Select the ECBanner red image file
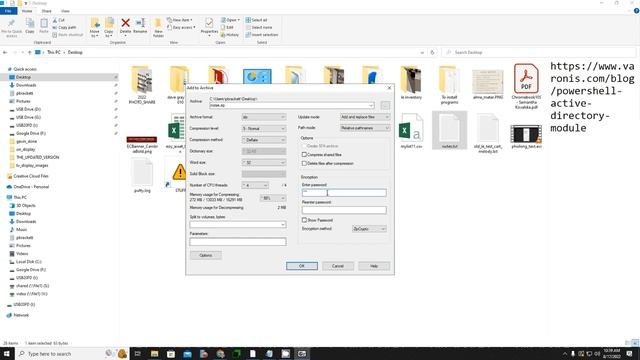The height and width of the screenshot is (360, 640). coord(142,144)
